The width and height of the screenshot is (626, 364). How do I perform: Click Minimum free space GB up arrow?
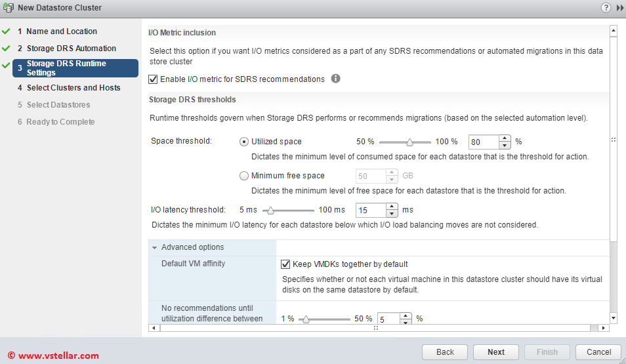(392, 172)
